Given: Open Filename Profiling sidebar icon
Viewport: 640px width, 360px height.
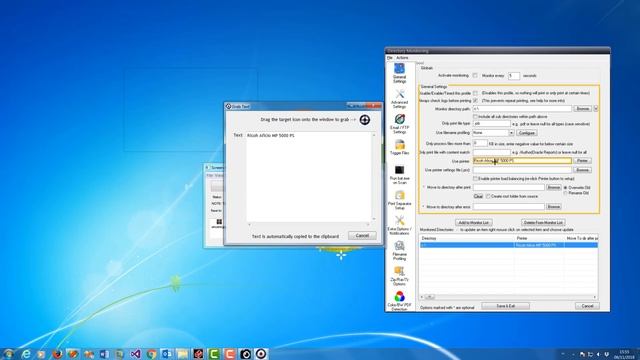Looking at the screenshot, I should [x=399, y=251].
